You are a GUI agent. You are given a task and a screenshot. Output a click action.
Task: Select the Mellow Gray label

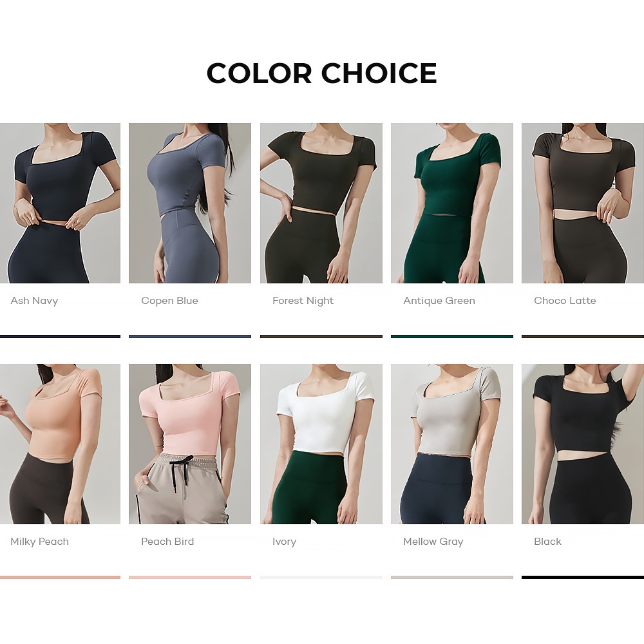[433, 542]
